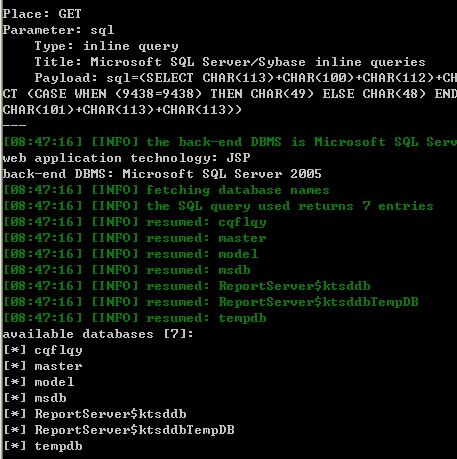Click the 'resumed: msdb' log line
Screen dimensions: 457x459
point(127,270)
